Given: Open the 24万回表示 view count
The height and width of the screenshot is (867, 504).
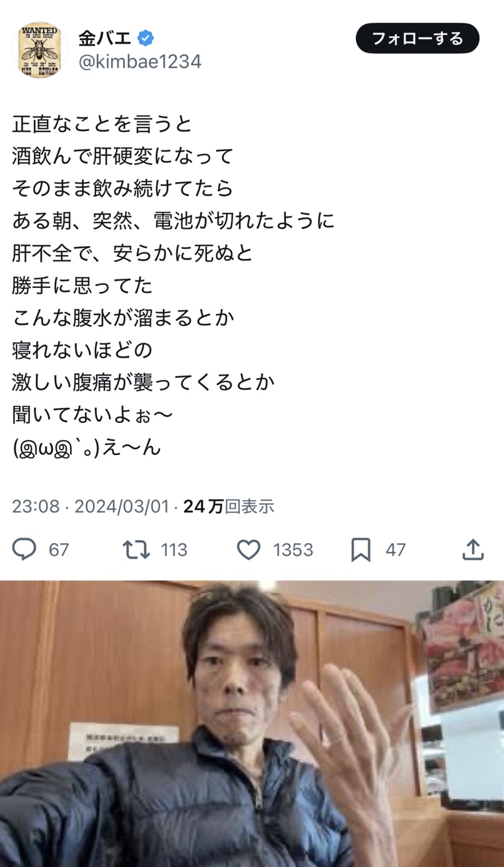Looking at the screenshot, I should (x=229, y=507).
